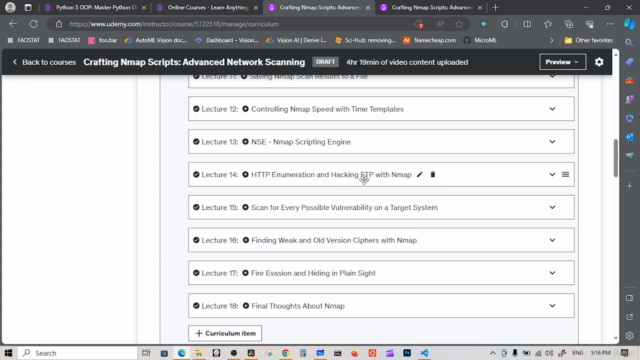
Task: Select Lecture 16 Finding Weak Ciphers title
Action: point(334,240)
